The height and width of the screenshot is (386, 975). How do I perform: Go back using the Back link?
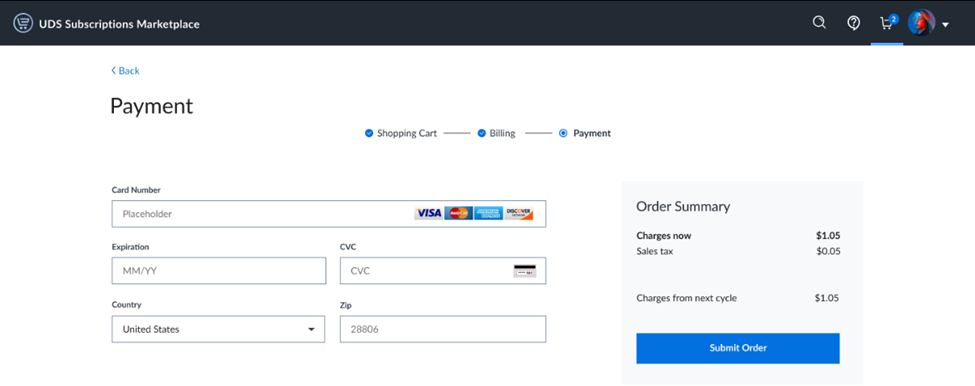[x=125, y=71]
